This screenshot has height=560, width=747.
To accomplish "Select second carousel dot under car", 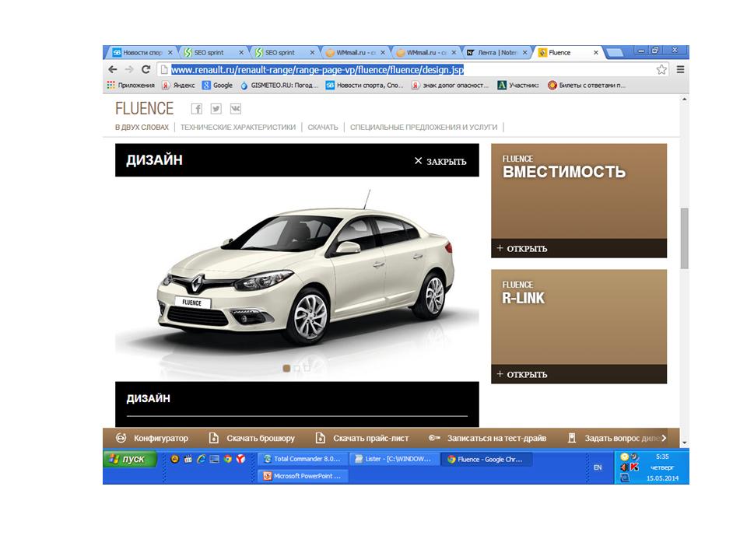I will pyautogui.click(x=296, y=368).
